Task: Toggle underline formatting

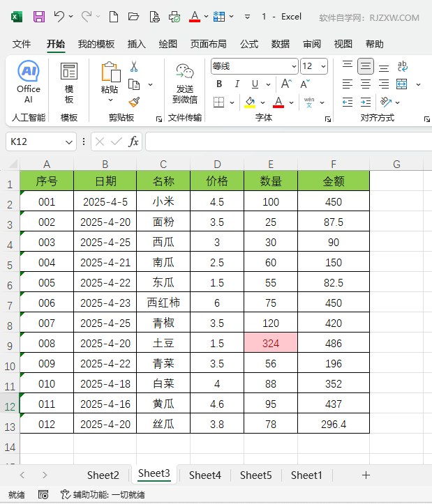Action: pyautogui.click(x=255, y=84)
